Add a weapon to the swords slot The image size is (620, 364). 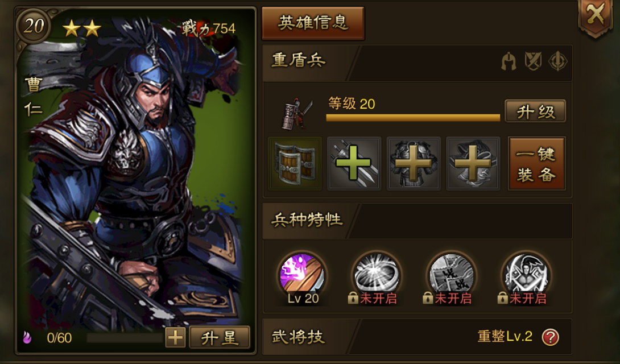354,164
